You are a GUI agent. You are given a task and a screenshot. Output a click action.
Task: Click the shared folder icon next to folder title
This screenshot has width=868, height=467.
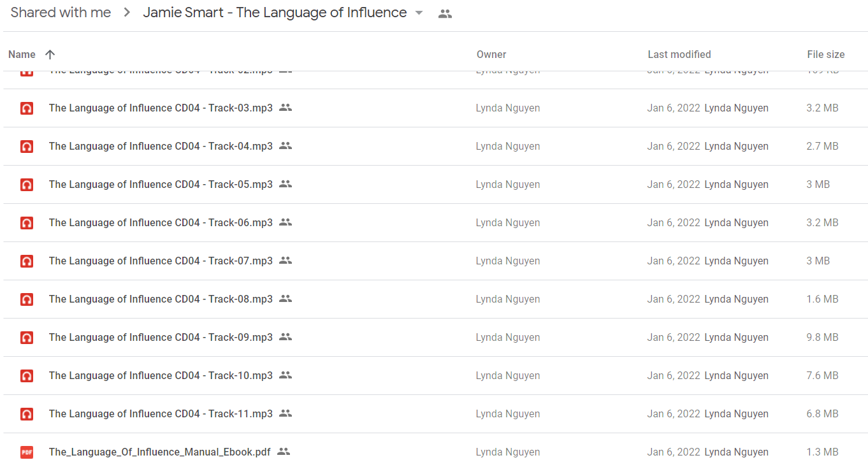445,13
